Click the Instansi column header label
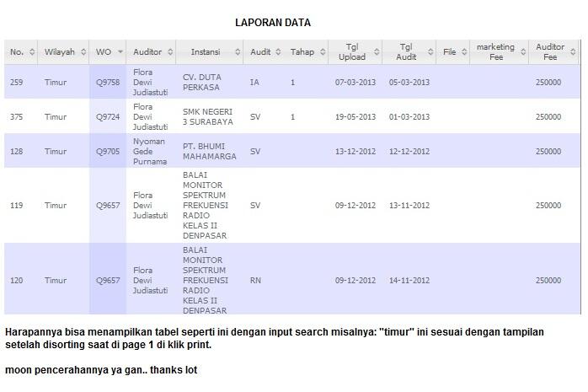The image size is (588, 392). tap(206, 52)
